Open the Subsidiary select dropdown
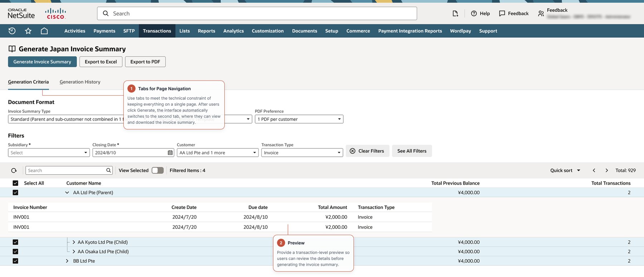644x277 pixels. 49,152
